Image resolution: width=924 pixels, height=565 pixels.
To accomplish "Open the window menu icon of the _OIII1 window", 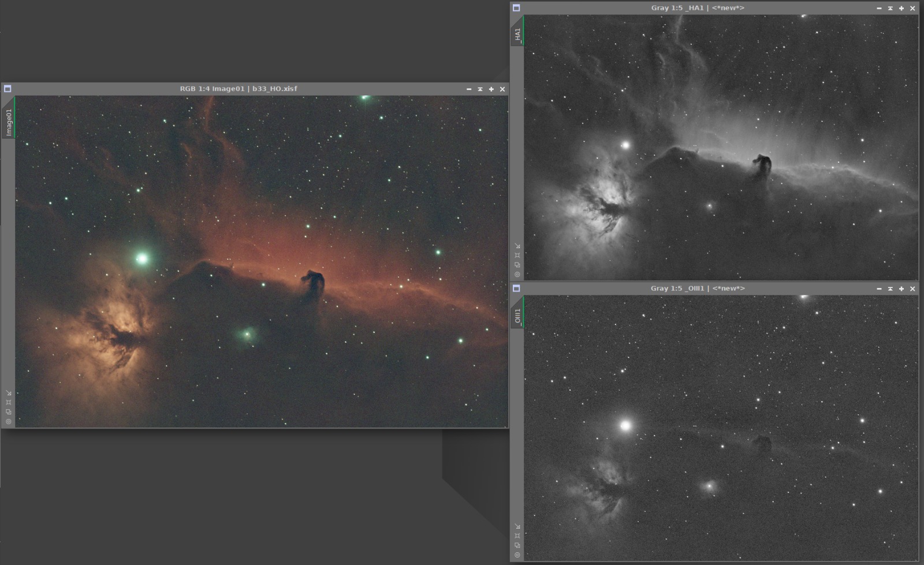I will pyautogui.click(x=516, y=289).
